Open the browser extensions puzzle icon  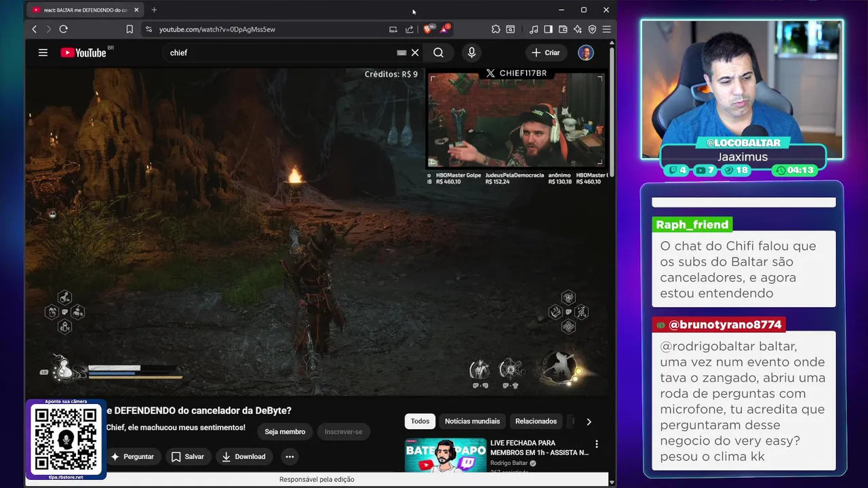pyautogui.click(x=496, y=29)
